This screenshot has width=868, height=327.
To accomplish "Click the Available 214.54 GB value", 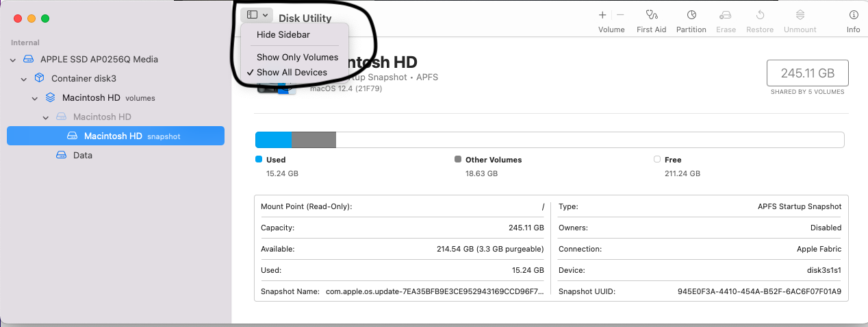I will [x=490, y=249].
